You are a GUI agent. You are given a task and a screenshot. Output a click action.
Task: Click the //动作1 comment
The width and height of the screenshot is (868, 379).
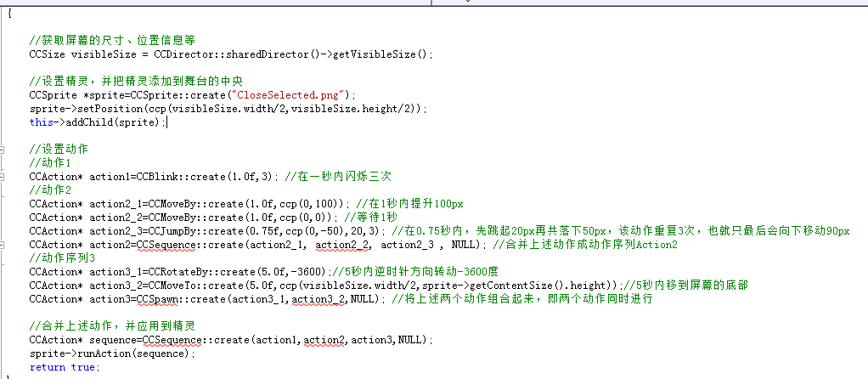coord(50,163)
